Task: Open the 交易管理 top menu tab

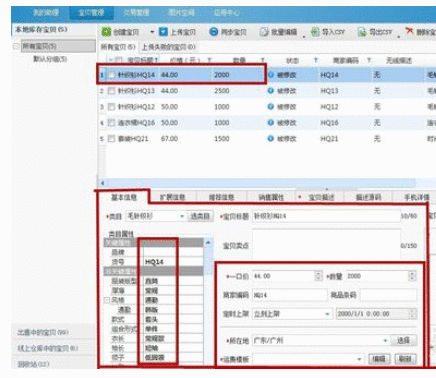Action: (x=136, y=13)
